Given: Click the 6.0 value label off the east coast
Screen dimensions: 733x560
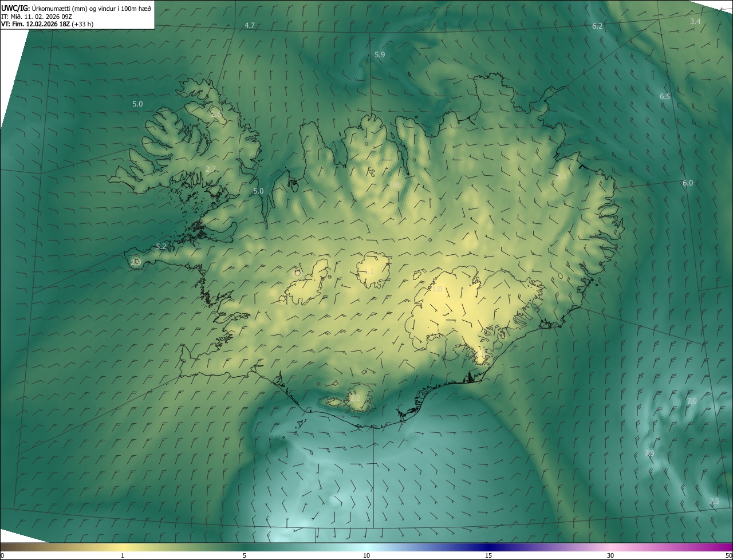Looking at the screenshot, I should tap(688, 183).
